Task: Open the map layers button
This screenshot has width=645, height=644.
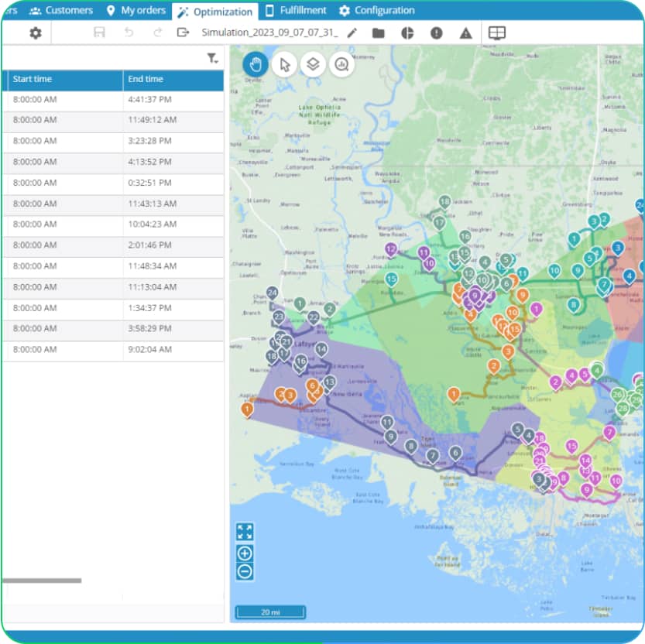Action: tap(313, 64)
